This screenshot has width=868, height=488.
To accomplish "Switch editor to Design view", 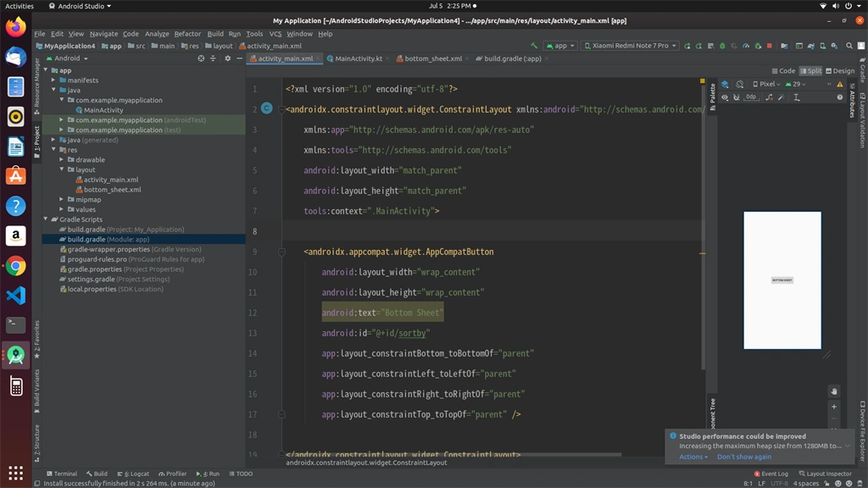I will point(840,71).
